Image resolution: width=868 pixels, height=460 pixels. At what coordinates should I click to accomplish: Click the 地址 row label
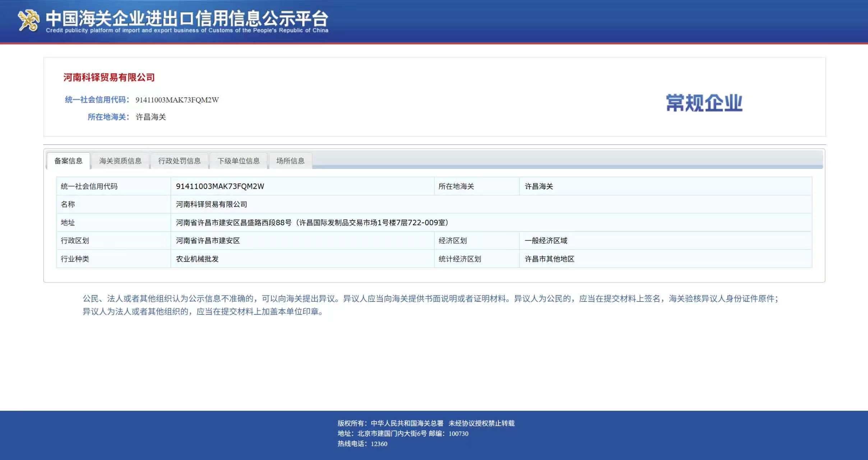(68, 222)
